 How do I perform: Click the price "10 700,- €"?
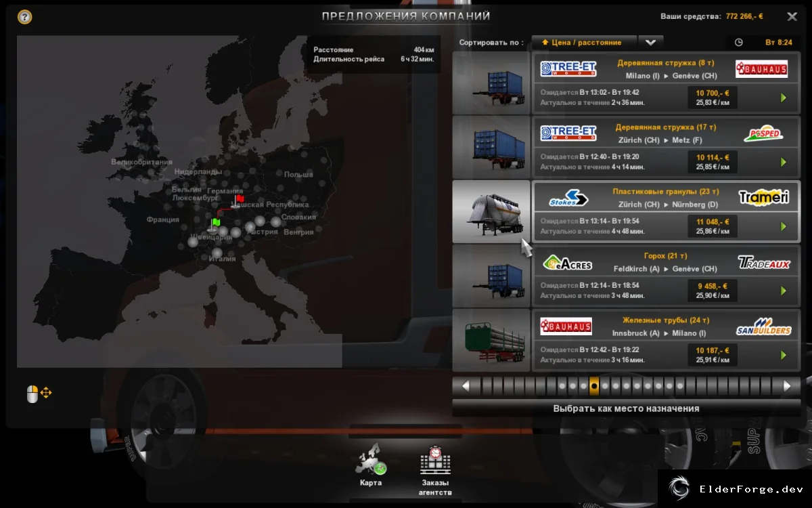[713, 92]
